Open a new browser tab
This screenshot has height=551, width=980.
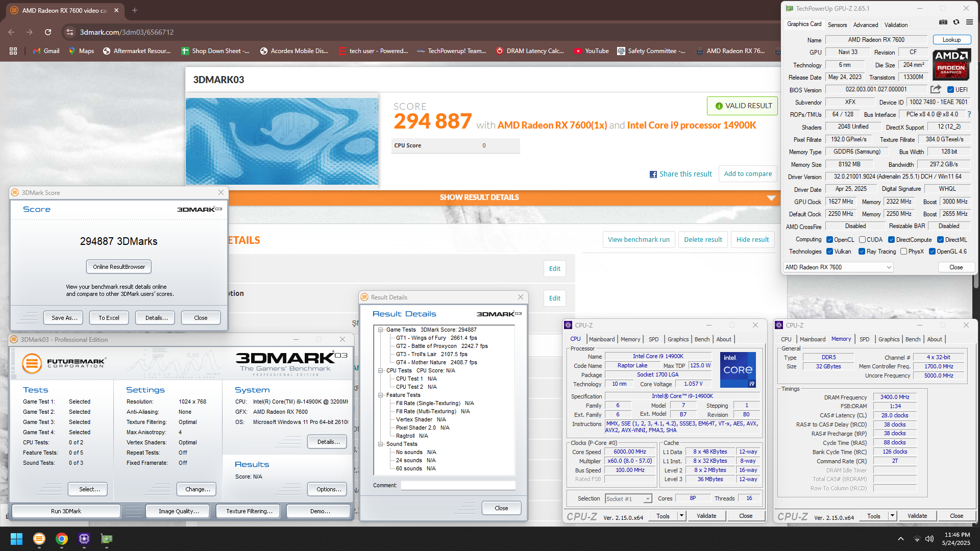coord(135,10)
